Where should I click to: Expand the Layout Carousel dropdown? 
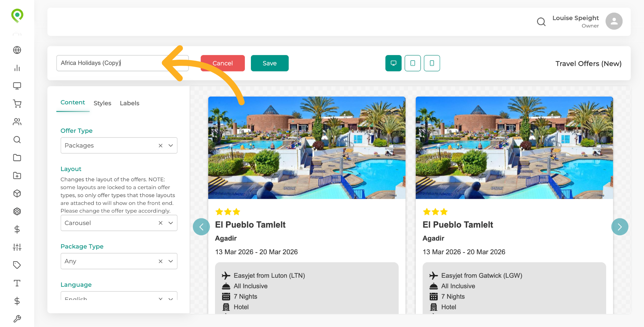[171, 223]
